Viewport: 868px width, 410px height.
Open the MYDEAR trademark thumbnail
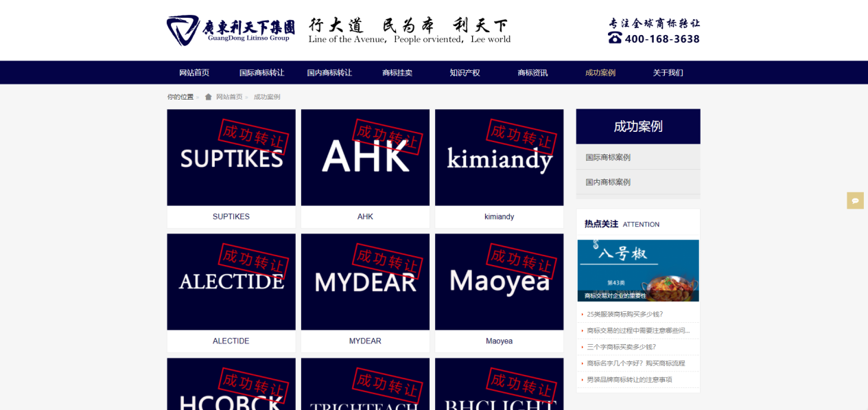(365, 282)
